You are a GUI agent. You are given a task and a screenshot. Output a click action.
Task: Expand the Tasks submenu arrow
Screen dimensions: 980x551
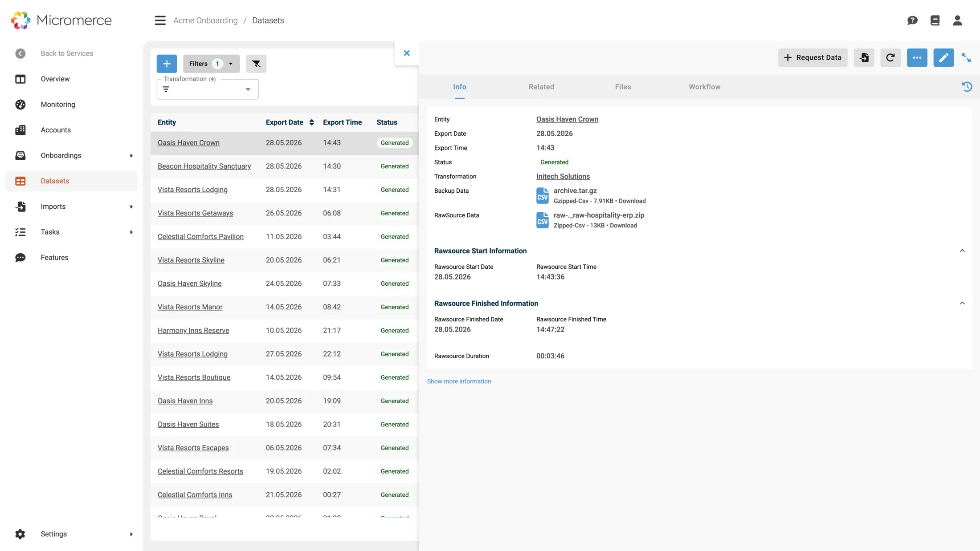[131, 232]
